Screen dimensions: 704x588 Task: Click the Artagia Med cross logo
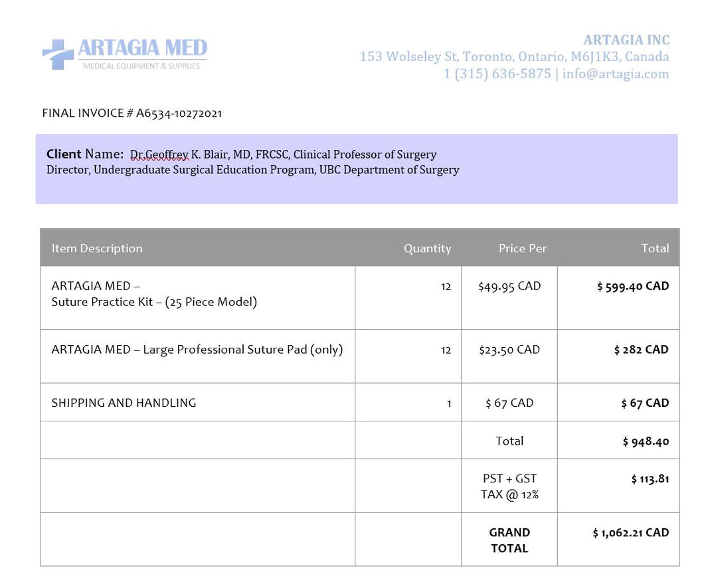(x=58, y=54)
